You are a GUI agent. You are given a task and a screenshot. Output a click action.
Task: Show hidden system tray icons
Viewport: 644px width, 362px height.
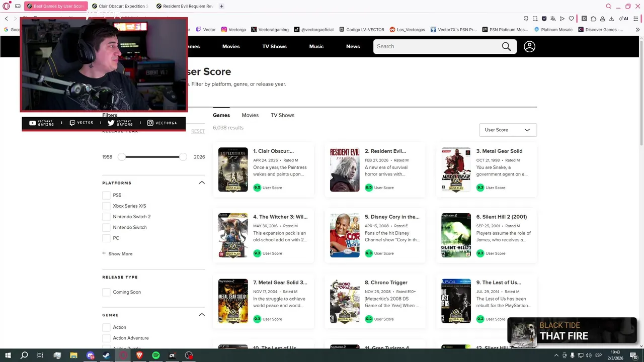coord(556,355)
